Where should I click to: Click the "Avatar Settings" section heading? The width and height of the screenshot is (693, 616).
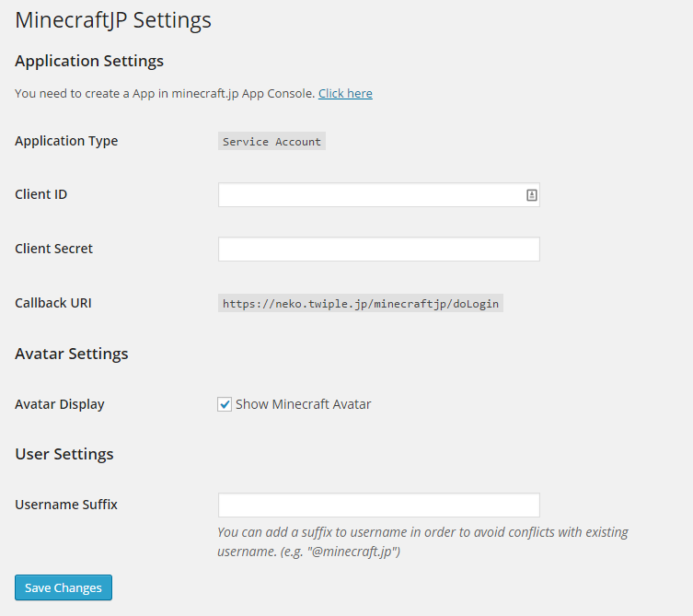72,354
